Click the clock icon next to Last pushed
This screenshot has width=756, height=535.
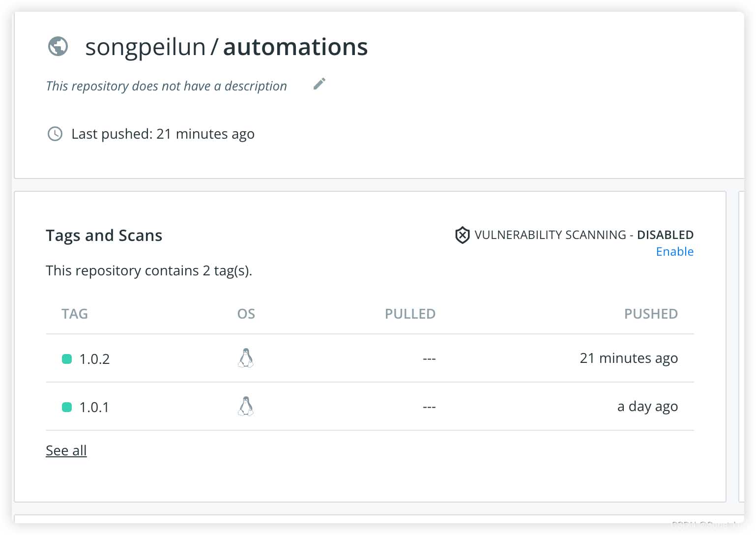55,134
